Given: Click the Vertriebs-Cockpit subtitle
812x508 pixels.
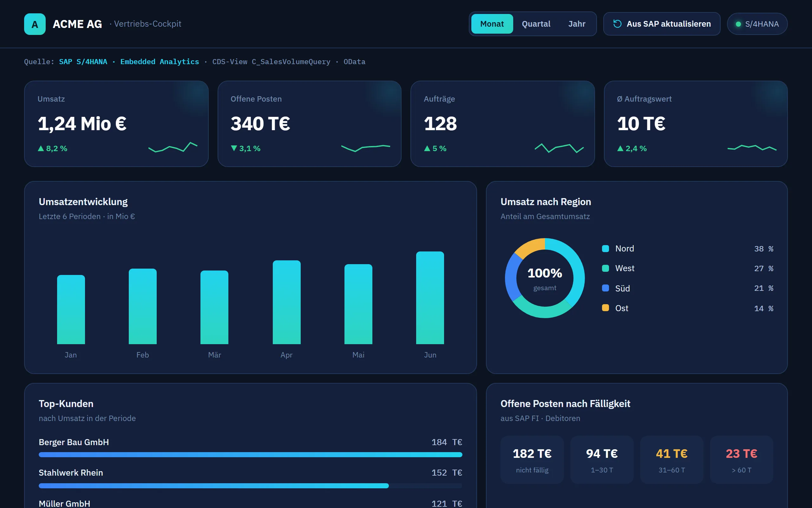Looking at the screenshot, I should (x=147, y=24).
